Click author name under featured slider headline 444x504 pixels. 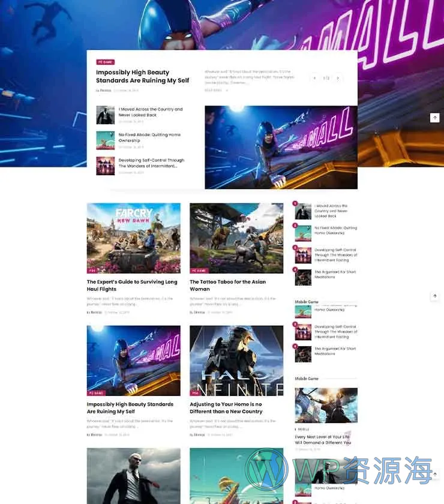point(106,91)
